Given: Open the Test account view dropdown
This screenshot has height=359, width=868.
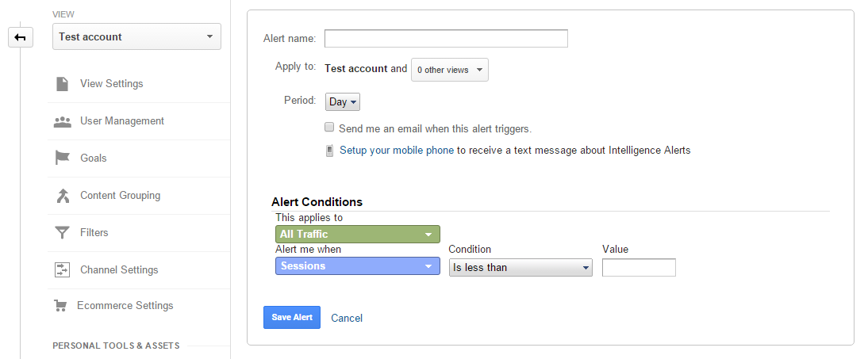Looking at the screenshot, I should point(136,37).
